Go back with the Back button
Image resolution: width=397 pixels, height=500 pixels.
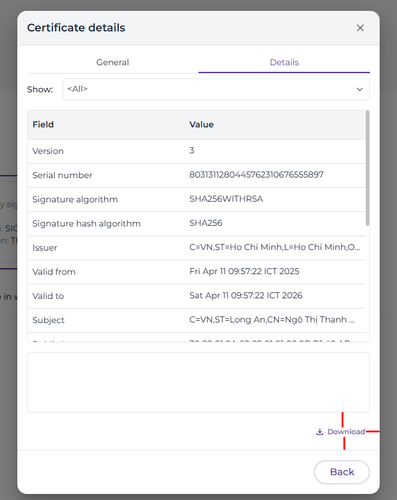[342, 472]
